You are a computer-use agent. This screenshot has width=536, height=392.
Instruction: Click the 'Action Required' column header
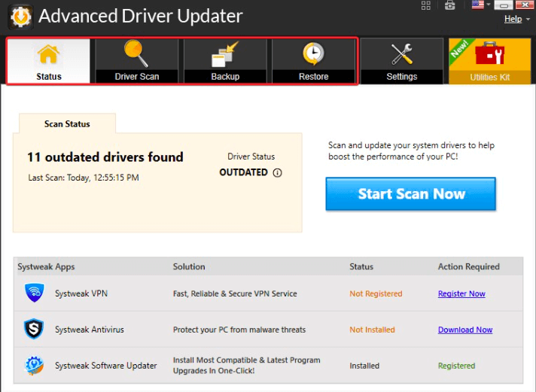tap(469, 266)
